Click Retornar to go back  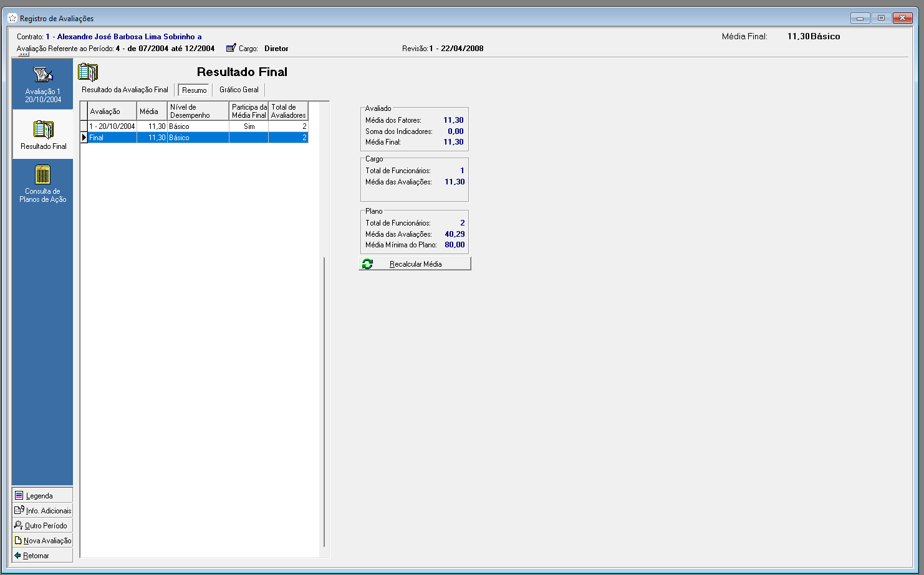coord(42,556)
